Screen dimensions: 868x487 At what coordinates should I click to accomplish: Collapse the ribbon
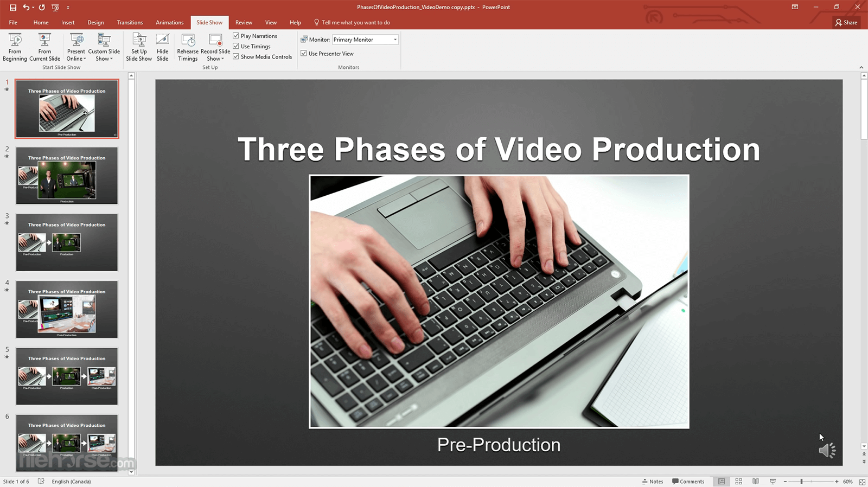pyautogui.click(x=861, y=67)
